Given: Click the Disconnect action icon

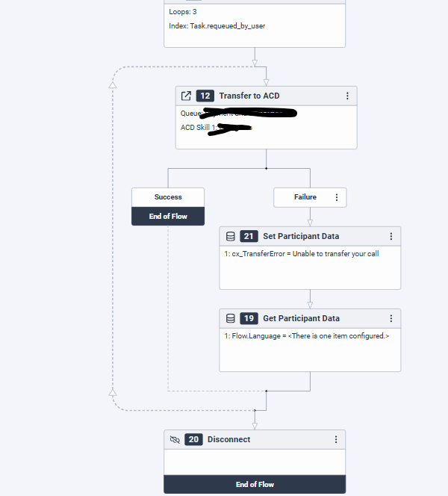Looking at the screenshot, I should click(x=175, y=439).
